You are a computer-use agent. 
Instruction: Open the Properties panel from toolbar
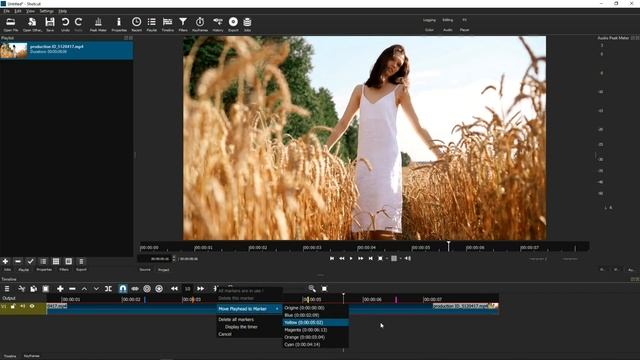click(119, 24)
